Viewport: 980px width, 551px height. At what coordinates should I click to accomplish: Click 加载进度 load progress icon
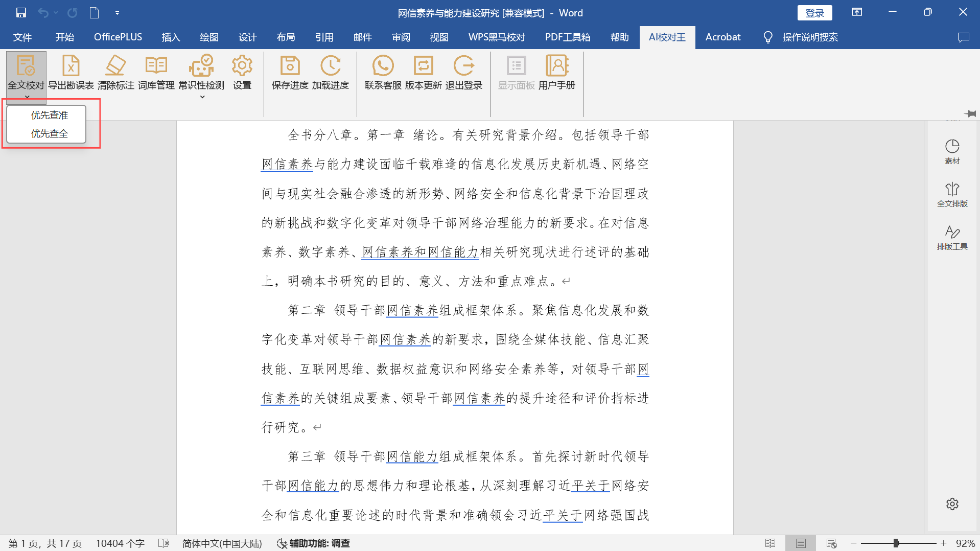pos(330,66)
